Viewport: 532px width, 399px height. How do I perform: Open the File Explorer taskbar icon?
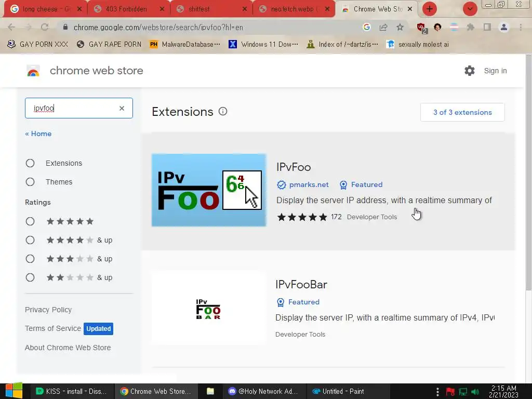pyautogui.click(x=210, y=391)
